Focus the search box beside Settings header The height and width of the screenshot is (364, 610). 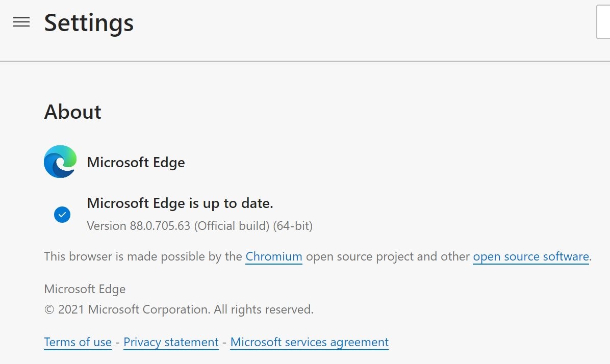(603, 22)
